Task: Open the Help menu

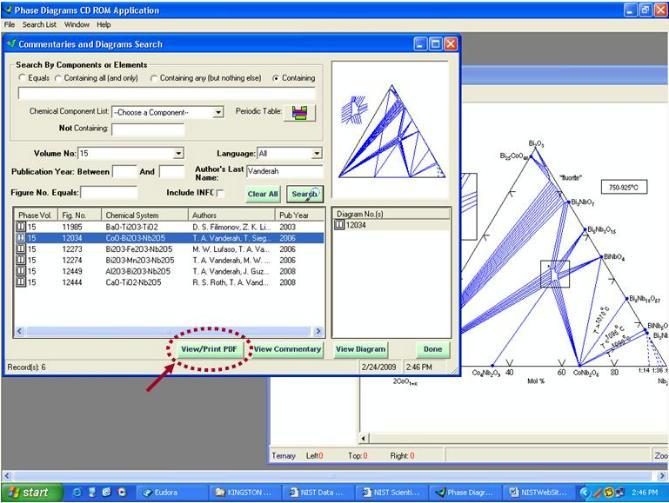Action: pos(104,25)
